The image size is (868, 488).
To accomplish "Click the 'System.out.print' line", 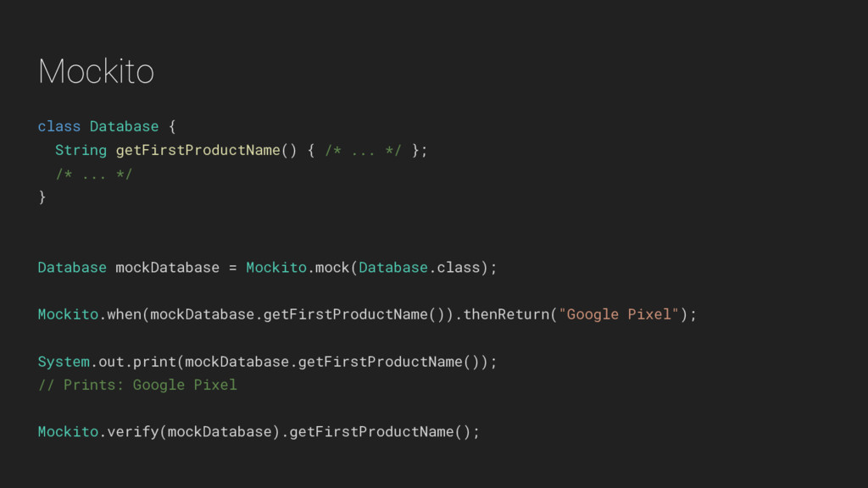I will tap(267, 362).
